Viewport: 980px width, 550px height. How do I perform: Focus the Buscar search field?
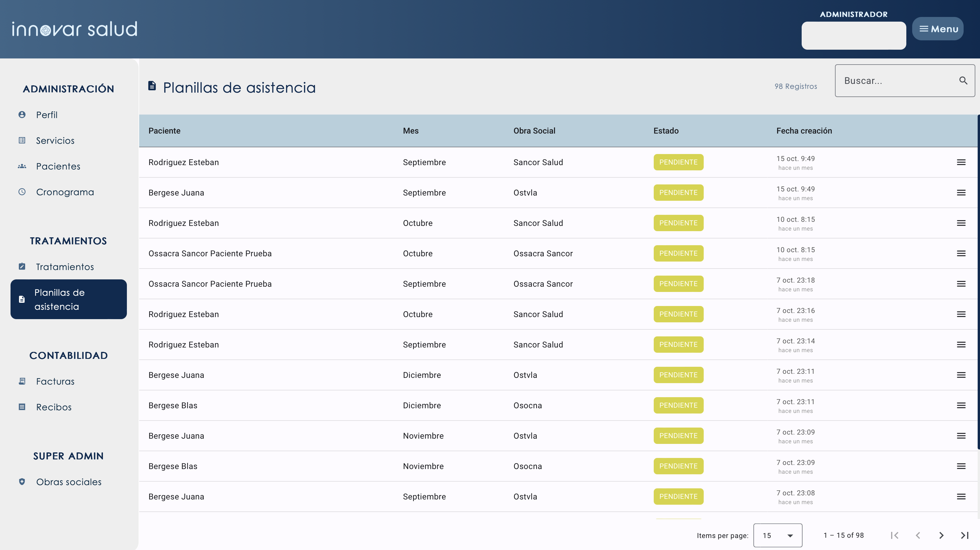click(x=905, y=81)
